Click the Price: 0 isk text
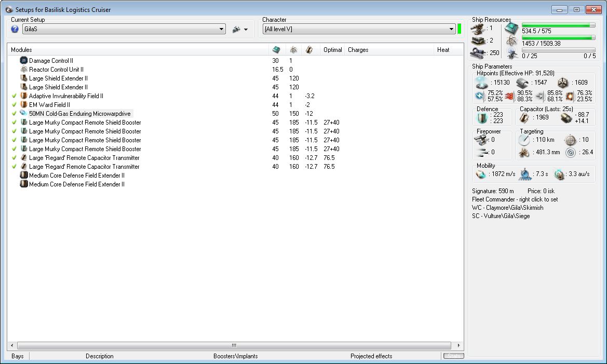The image size is (607, 364). click(541, 191)
